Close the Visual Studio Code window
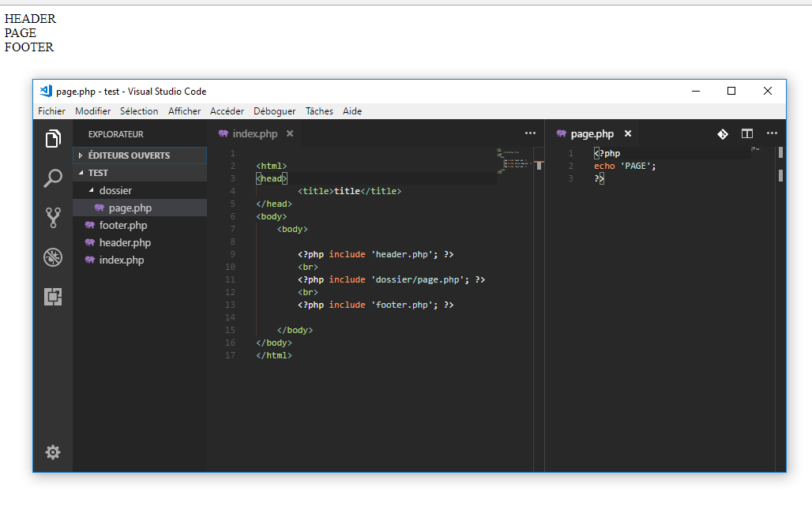This screenshot has height=528, width=812. (768, 91)
